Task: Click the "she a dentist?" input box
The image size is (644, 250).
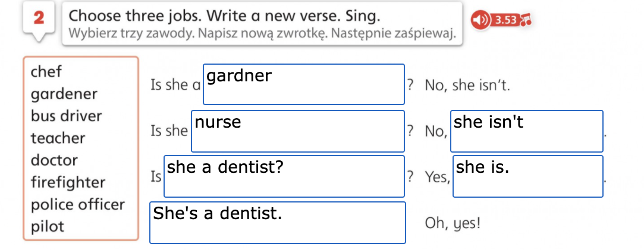Action: (x=284, y=176)
